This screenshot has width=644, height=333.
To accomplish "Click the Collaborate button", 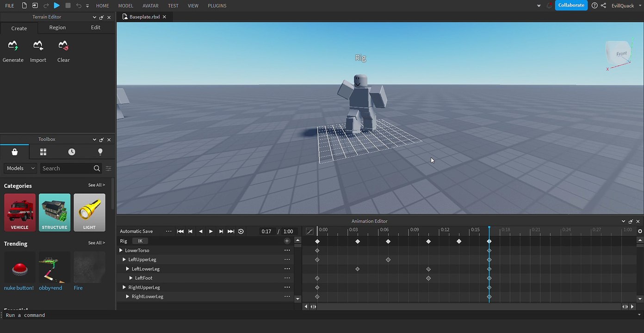I will 571,5.
